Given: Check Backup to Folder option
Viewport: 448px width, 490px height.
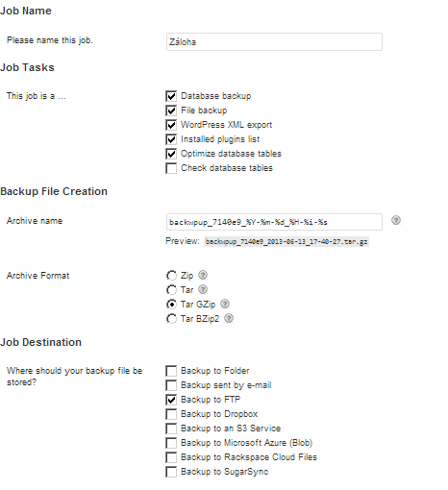Looking at the screenshot, I should [171, 371].
